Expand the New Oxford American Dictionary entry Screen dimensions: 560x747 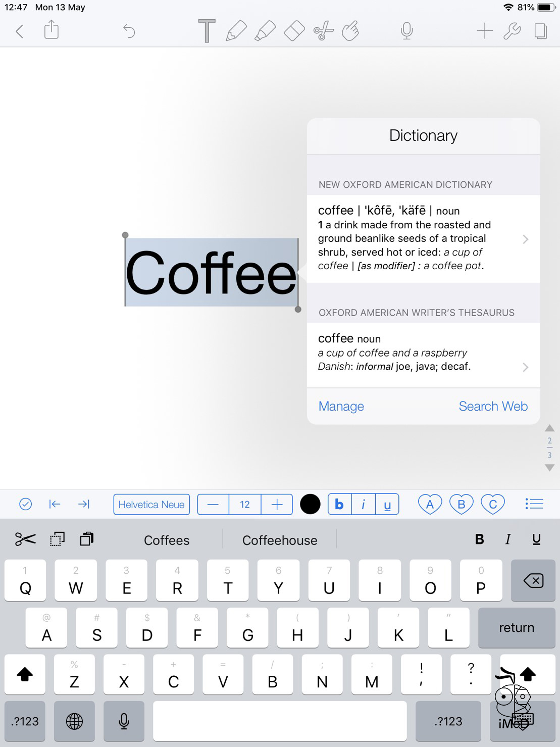(423, 238)
